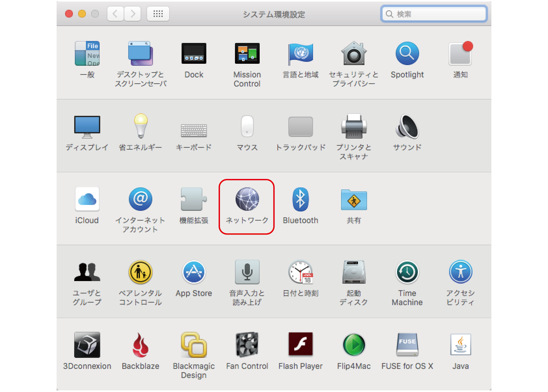The image size is (548, 392).
Task: Open Time Machine settings
Action: coord(407,272)
